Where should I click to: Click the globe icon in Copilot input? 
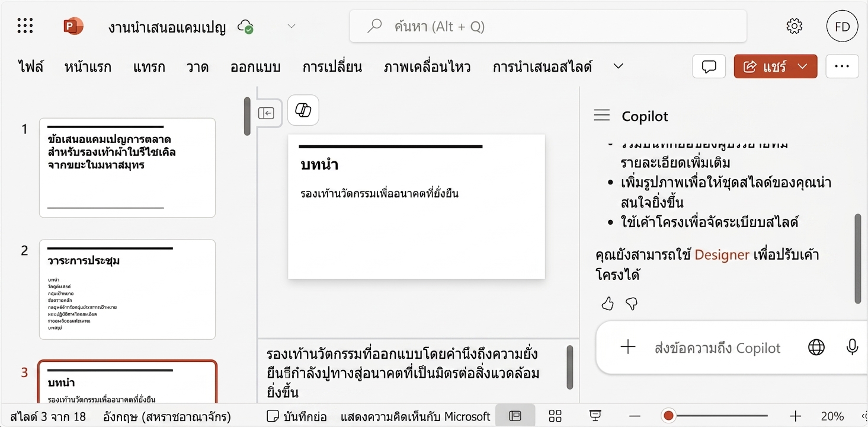click(816, 348)
